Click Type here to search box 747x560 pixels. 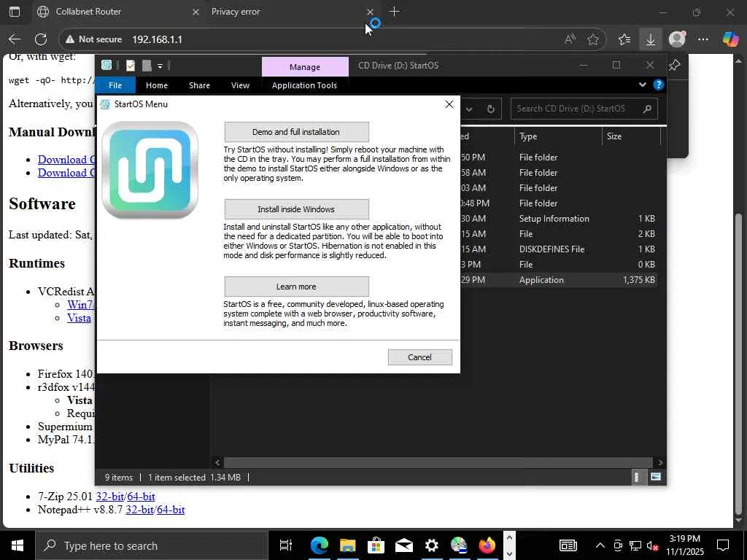point(152,545)
